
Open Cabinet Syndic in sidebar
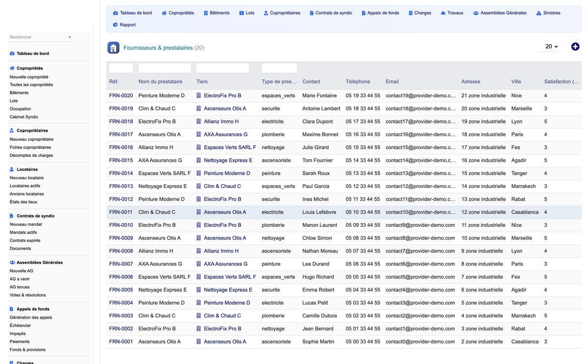24,117
